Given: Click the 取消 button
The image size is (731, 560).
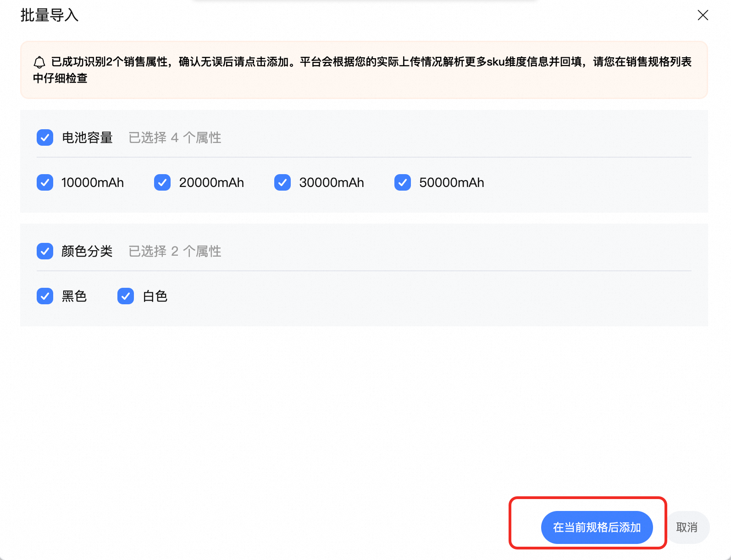Looking at the screenshot, I should pyautogui.click(x=687, y=527).
